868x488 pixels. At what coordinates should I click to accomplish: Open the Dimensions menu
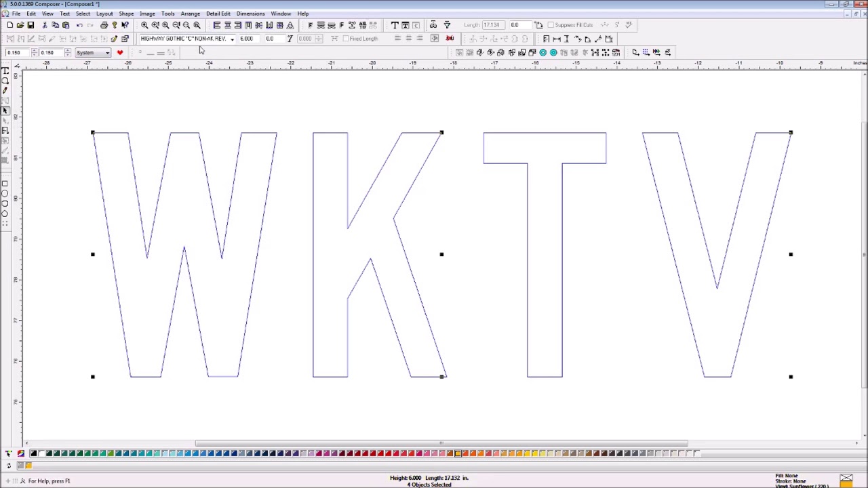pos(250,14)
